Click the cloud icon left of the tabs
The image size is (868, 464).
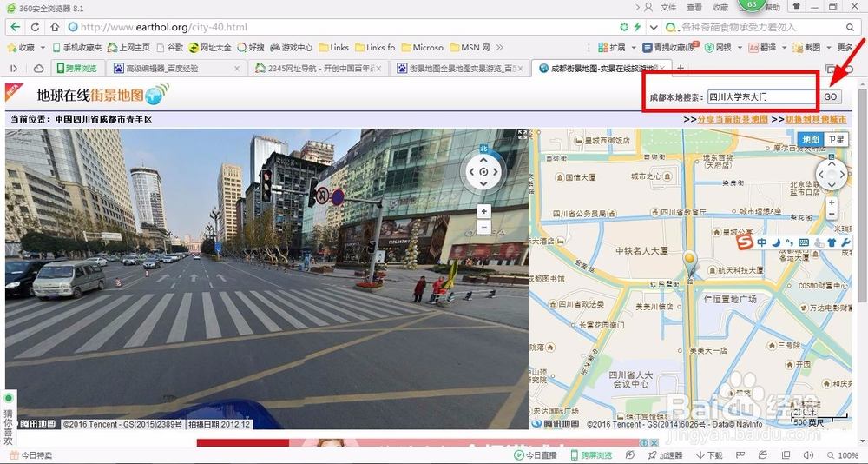point(39,68)
